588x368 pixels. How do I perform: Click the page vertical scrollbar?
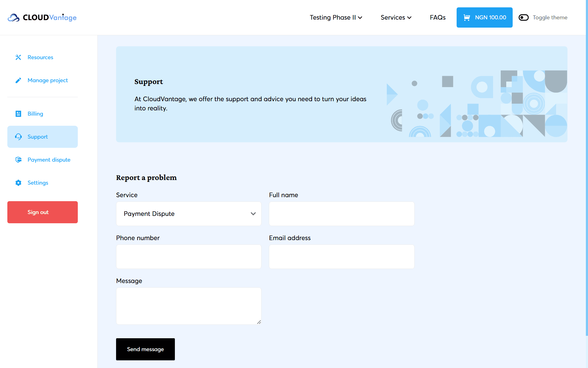point(586,184)
